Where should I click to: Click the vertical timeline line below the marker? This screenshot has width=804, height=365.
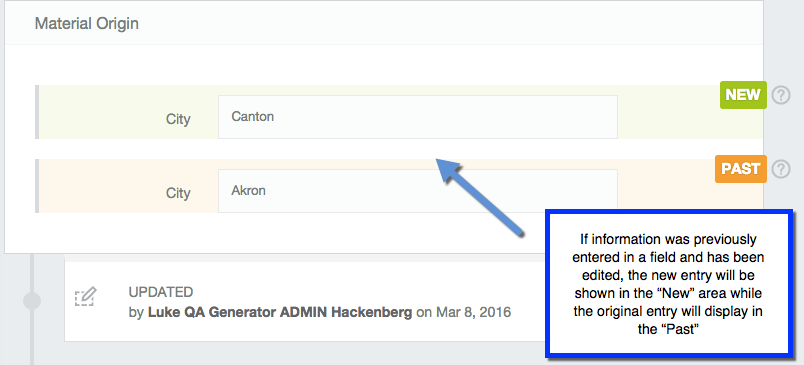click(x=32, y=337)
